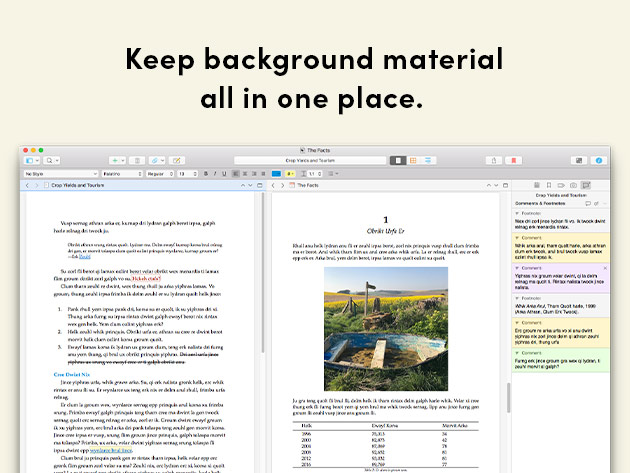Open the list style dropdown

[x=333, y=174]
